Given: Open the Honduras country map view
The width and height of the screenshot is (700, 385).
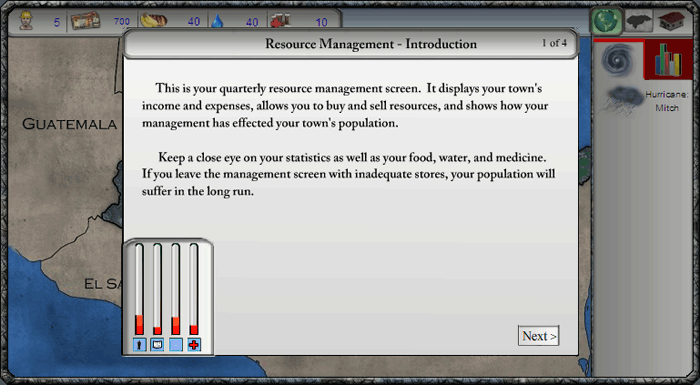Looking at the screenshot, I should click(639, 21).
